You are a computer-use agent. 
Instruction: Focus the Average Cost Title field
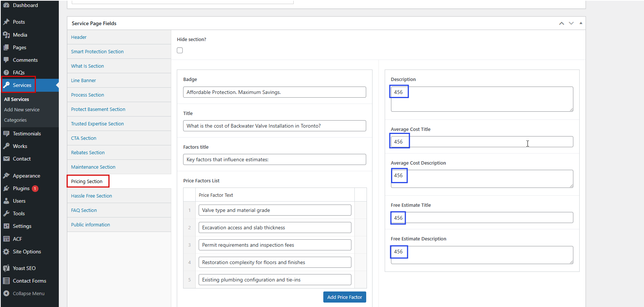(482, 142)
